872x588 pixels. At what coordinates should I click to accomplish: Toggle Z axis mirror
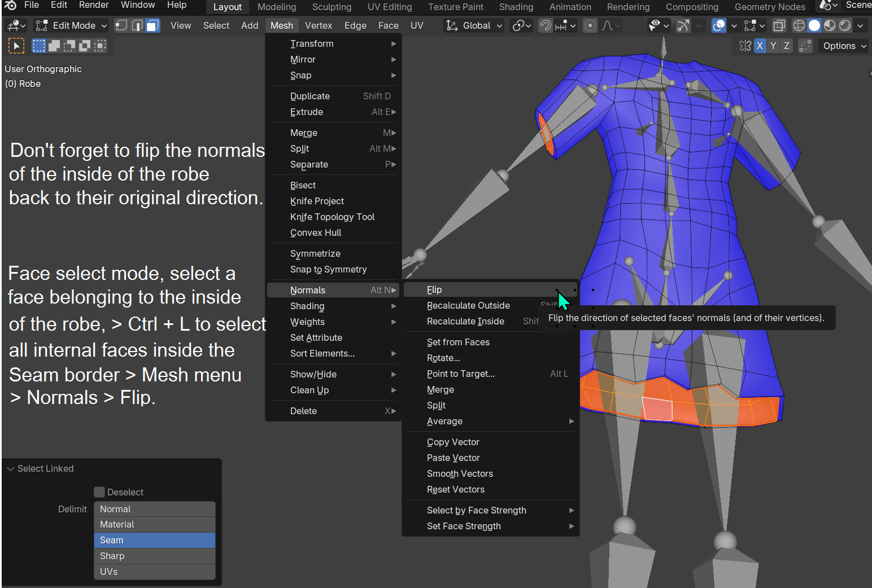tap(787, 46)
